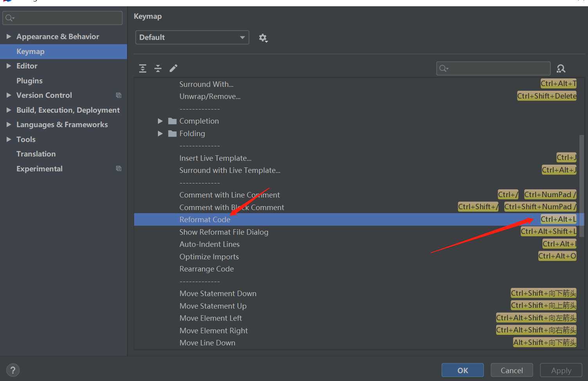The image size is (588, 381).
Task: Click the Experimental project-level icon
Action: (x=119, y=169)
